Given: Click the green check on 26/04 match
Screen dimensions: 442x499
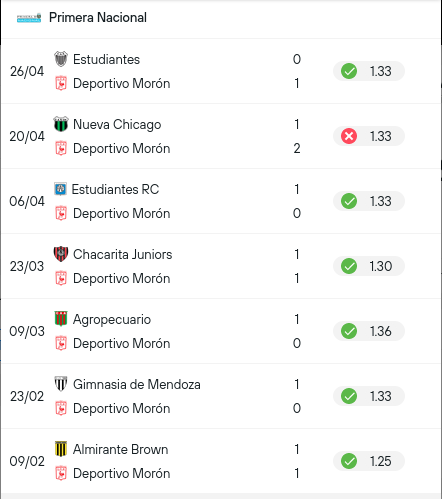Looking at the screenshot, I should (349, 71).
